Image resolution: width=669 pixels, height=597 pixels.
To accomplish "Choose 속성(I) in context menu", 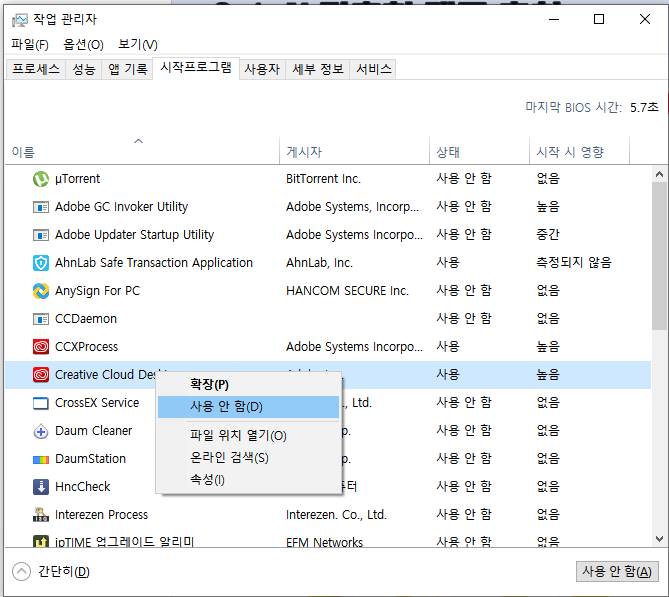I will pos(248,480).
